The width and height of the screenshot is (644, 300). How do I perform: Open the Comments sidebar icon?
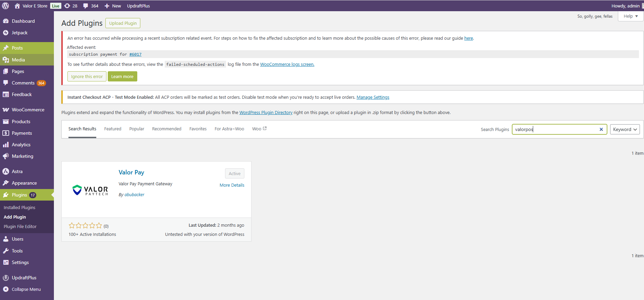point(6,83)
